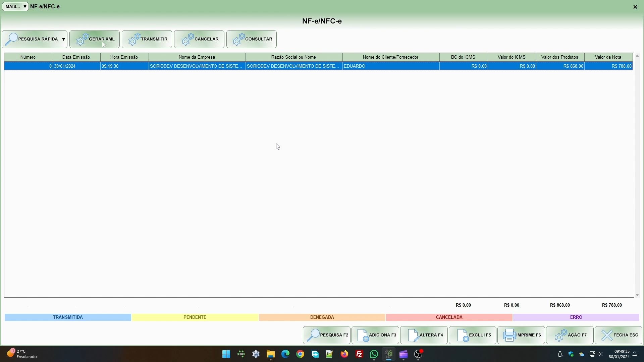Open WhatsApp from the taskbar

(374, 354)
